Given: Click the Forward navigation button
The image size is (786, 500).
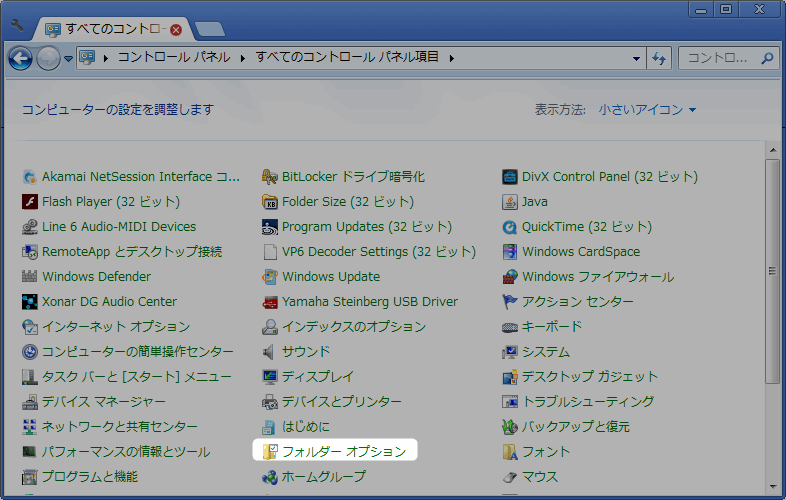Looking at the screenshot, I should (x=49, y=59).
